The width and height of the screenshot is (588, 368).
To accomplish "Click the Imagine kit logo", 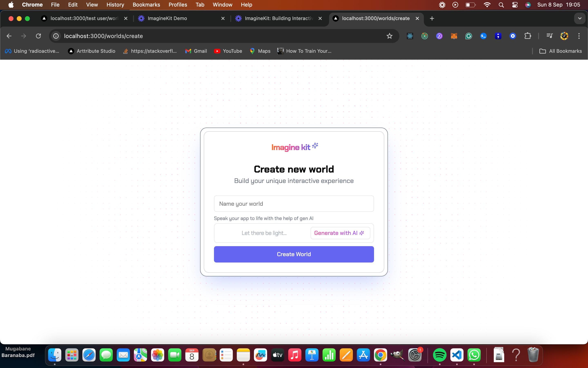I will pyautogui.click(x=294, y=147).
